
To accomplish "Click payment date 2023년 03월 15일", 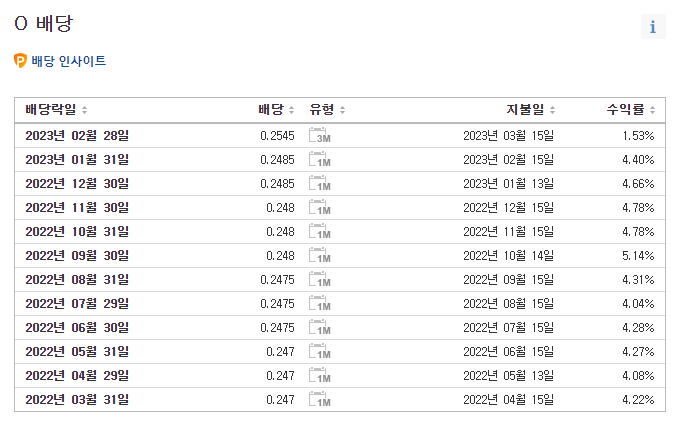I will [x=509, y=136].
